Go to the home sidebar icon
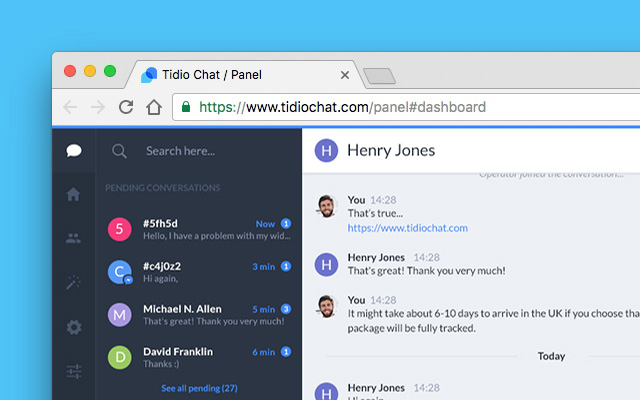 click(73, 194)
